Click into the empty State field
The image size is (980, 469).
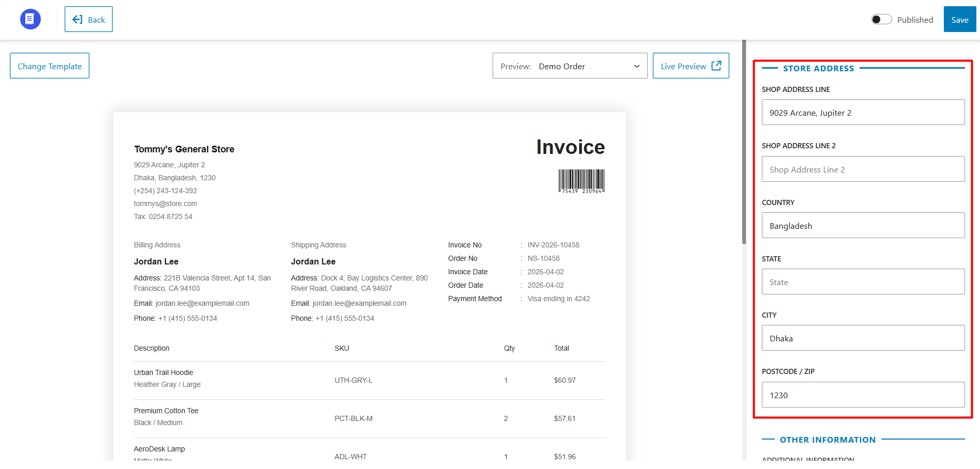(x=863, y=282)
